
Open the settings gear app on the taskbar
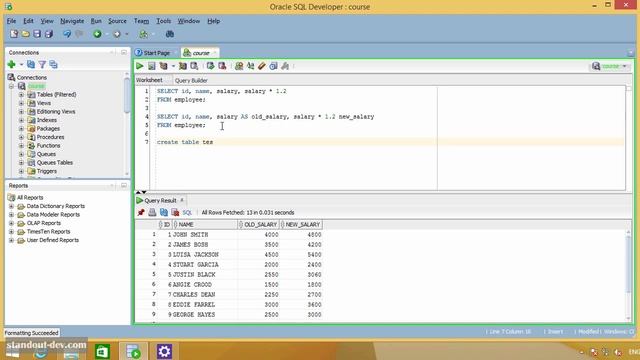tap(164, 351)
